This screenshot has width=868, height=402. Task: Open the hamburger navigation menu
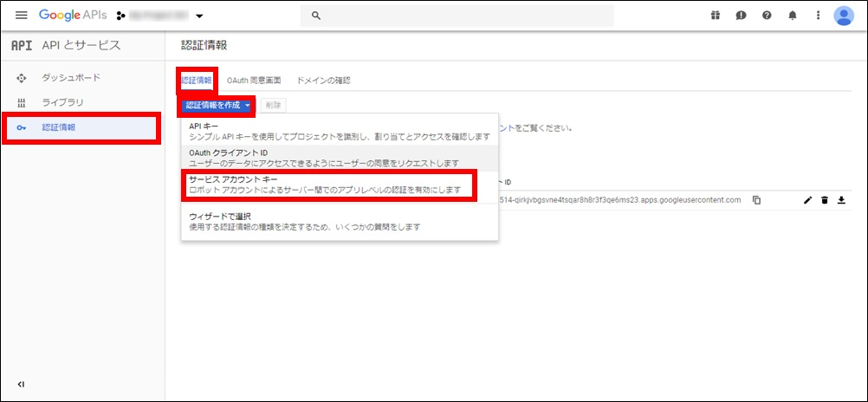point(21,16)
